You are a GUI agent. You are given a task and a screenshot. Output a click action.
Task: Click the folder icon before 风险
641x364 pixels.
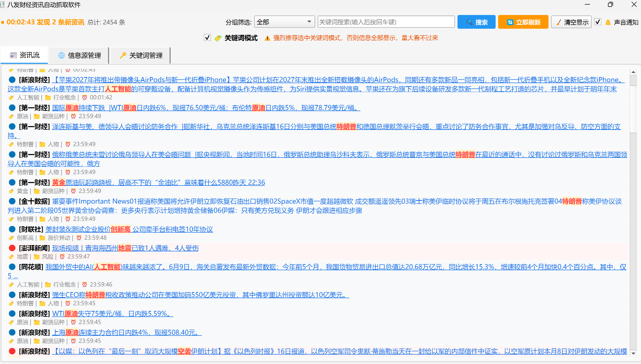click(37, 257)
